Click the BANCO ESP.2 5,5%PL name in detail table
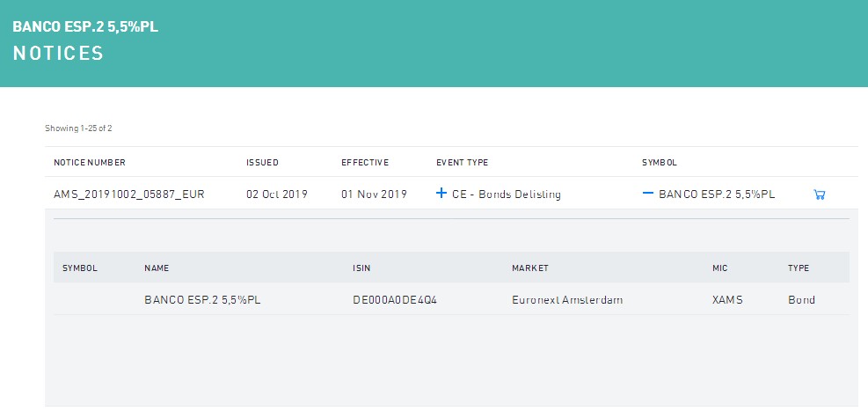Viewport: 868px width, 411px height. 202,300
